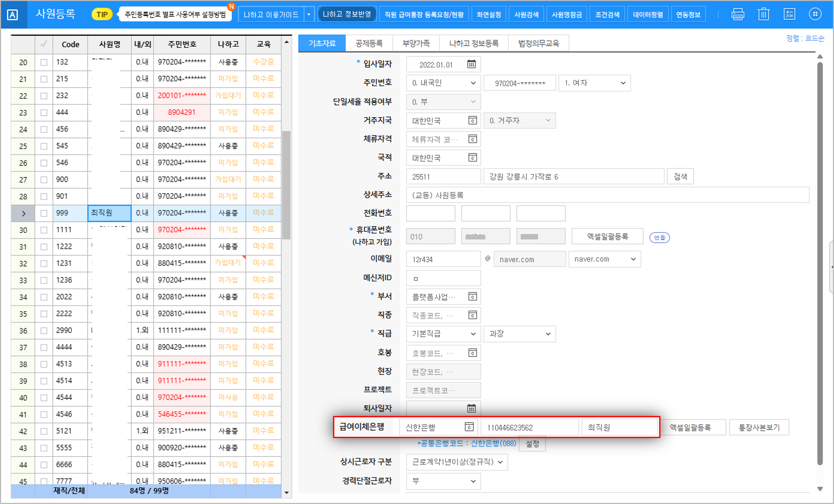The height and width of the screenshot is (504, 834).
Task: Open the 국적 code lookup icon
Action: 473,158
